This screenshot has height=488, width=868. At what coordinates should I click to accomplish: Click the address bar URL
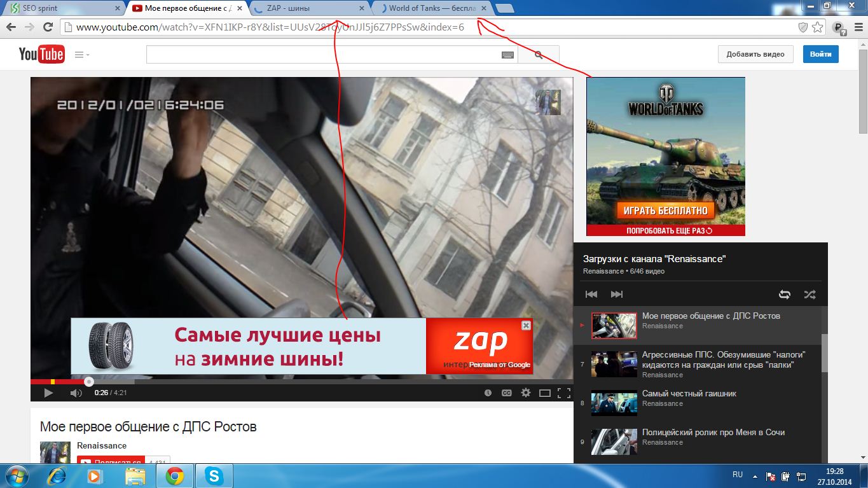coord(270,27)
